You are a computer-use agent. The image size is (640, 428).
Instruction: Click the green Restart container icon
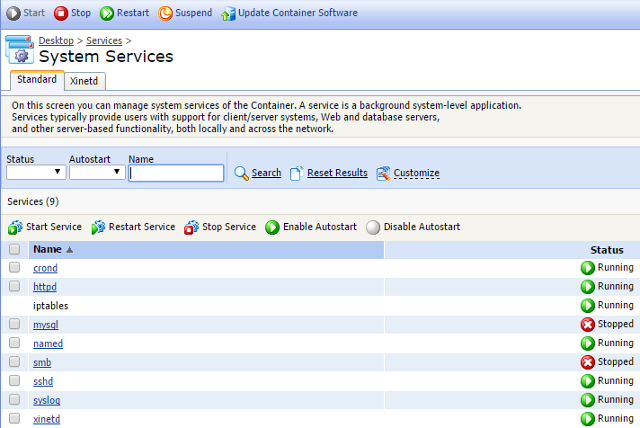point(107,13)
